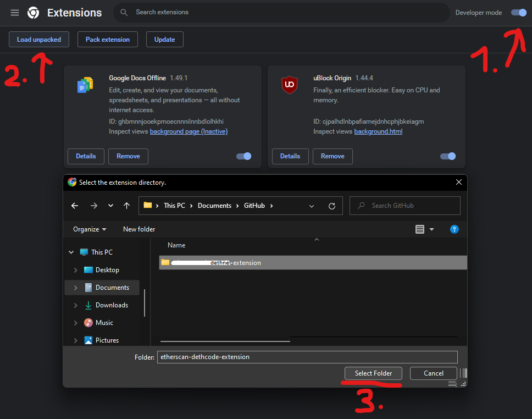This screenshot has width=532, height=419.
Task: Open the background.html link for uBlock Origin
Action: pyautogui.click(x=378, y=131)
